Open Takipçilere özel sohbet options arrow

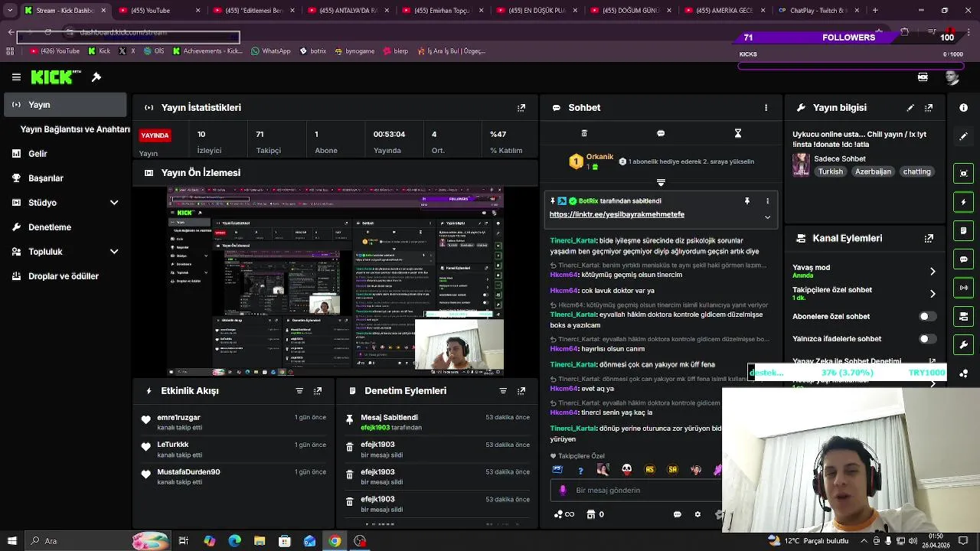(x=933, y=294)
